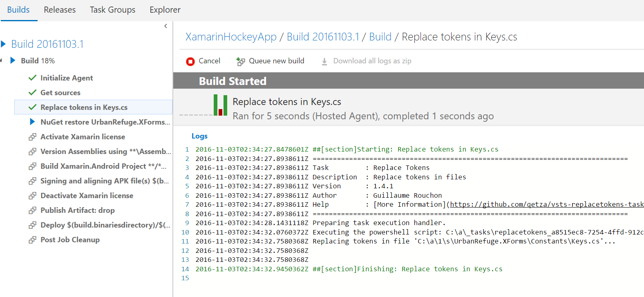
Task: Click the Build breadcrumb link
Action: point(380,37)
